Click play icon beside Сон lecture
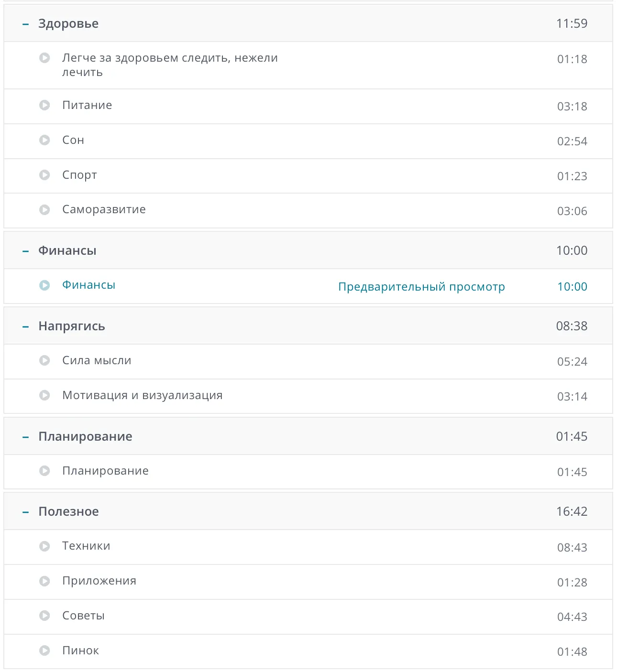 (x=44, y=140)
